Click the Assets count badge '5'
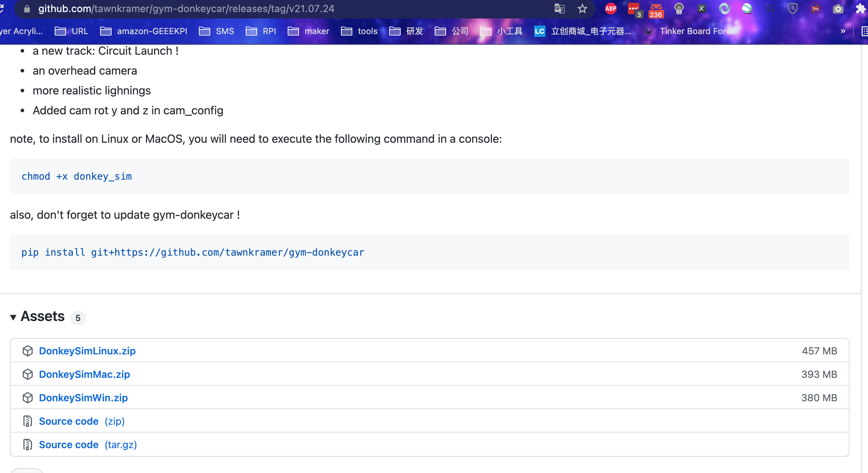Image resolution: width=868 pixels, height=473 pixels. click(78, 318)
